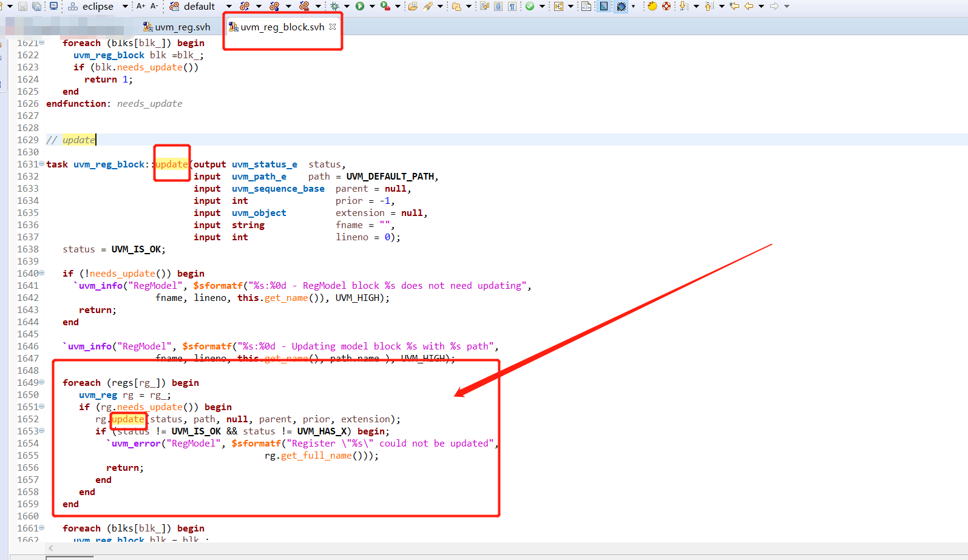
Task: Open the green check mark dropdown
Action: tap(543, 6)
